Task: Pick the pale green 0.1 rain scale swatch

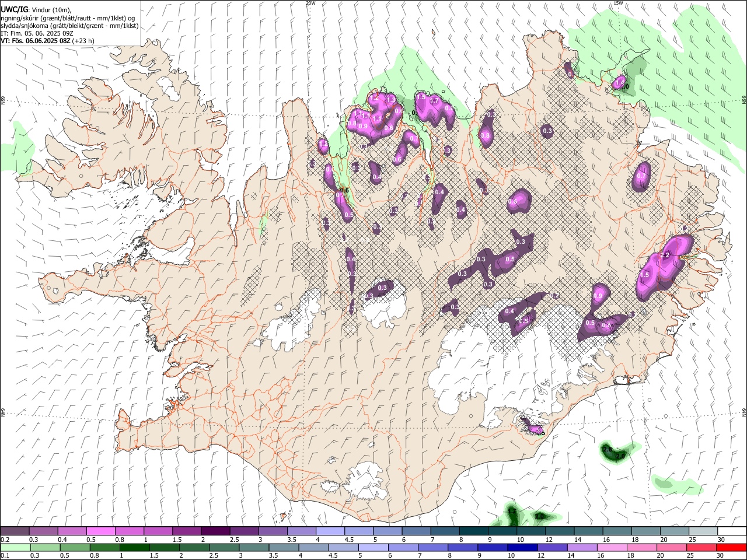Action: [15, 547]
